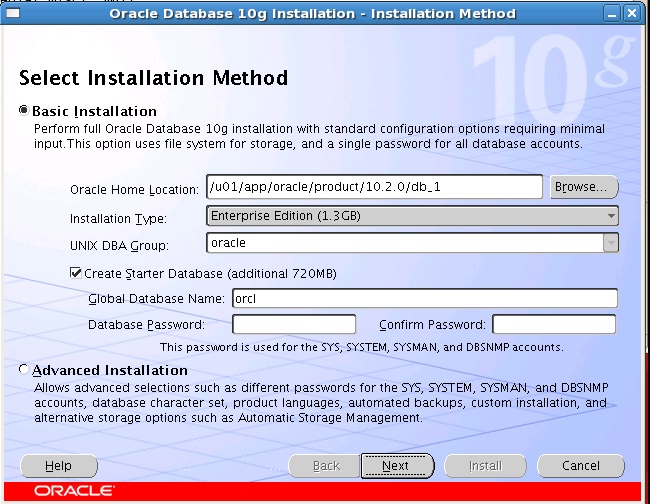This screenshot has width=650, height=504.
Task: Click the Select Installation Method heading
Action: pos(153,78)
